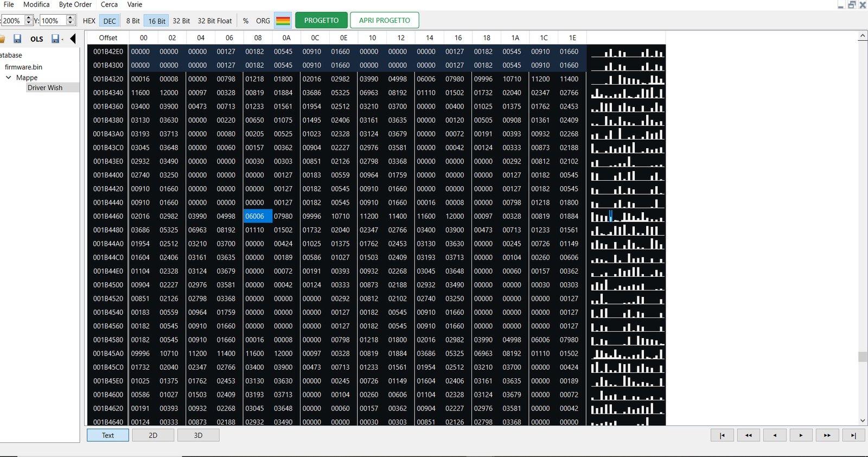Open the folder icon in left toolbar

[2, 39]
